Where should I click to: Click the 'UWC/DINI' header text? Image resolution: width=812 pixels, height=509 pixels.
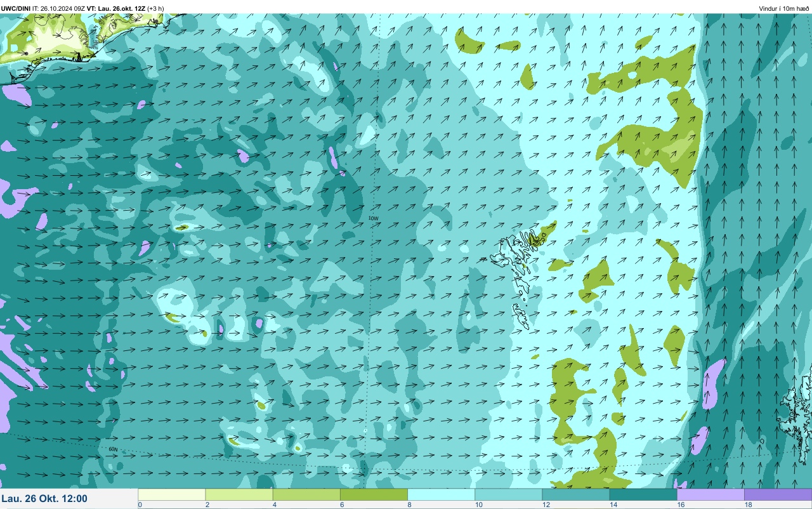(x=16, y=8)
